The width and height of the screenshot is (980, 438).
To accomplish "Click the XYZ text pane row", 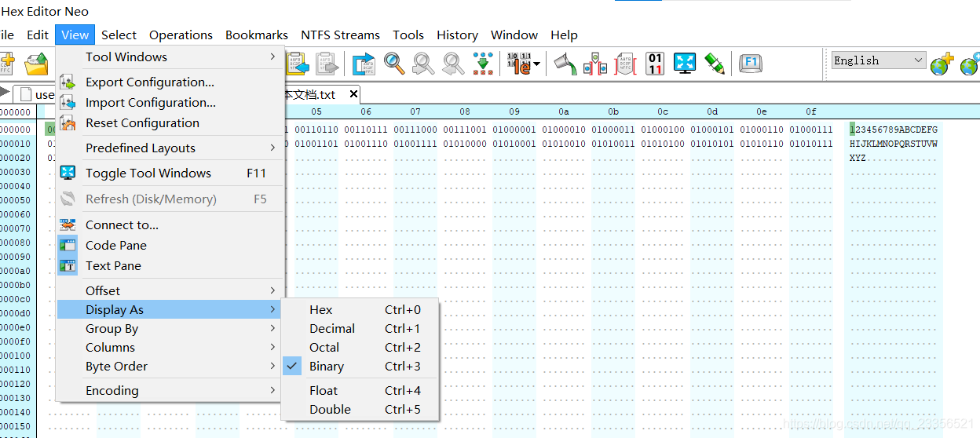I will [857, 158].
